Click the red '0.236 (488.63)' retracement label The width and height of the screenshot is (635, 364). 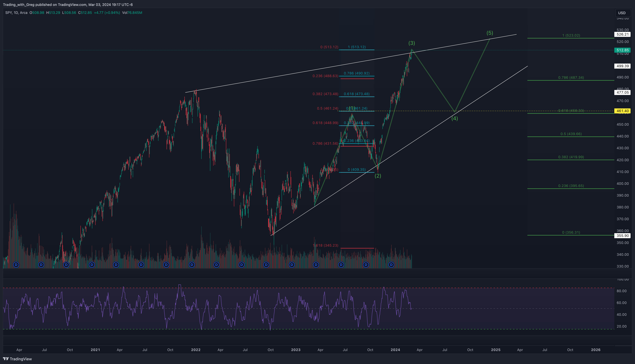tap(325, 76)
